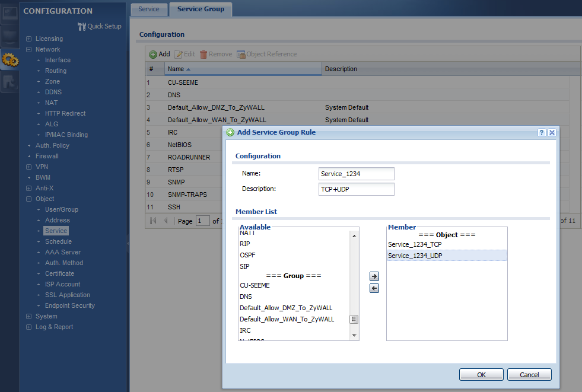The width and height of the screenshot is (582, 392).
Task: Open Certificate objects page
Action: coord(59,274)
